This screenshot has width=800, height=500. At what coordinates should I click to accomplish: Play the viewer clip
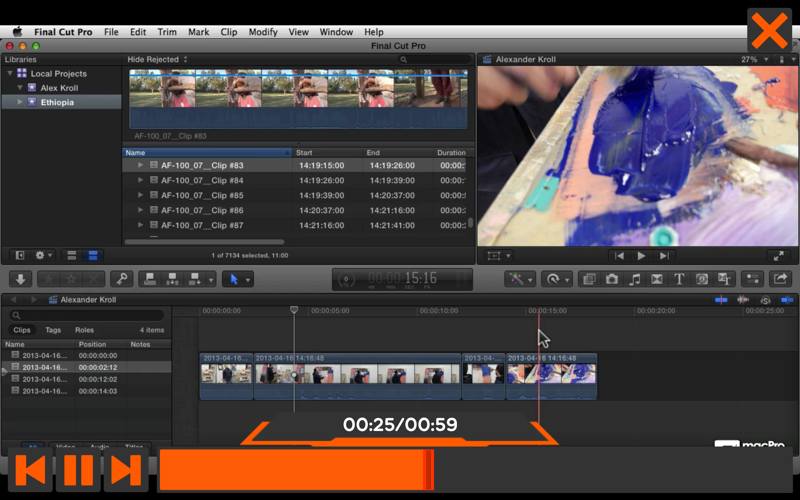pos(641,256)
